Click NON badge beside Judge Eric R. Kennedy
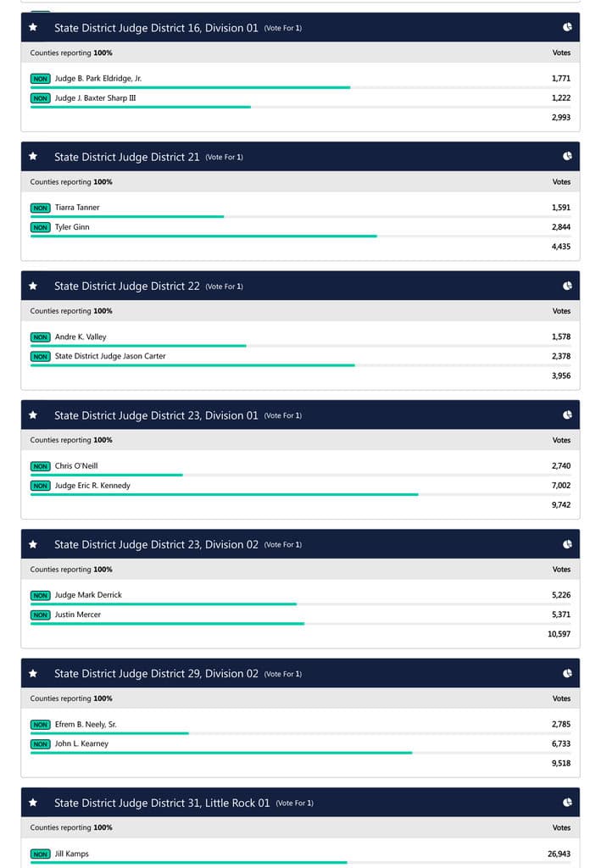Viewport: 601px width, 868px height. (x=40, y=486)
